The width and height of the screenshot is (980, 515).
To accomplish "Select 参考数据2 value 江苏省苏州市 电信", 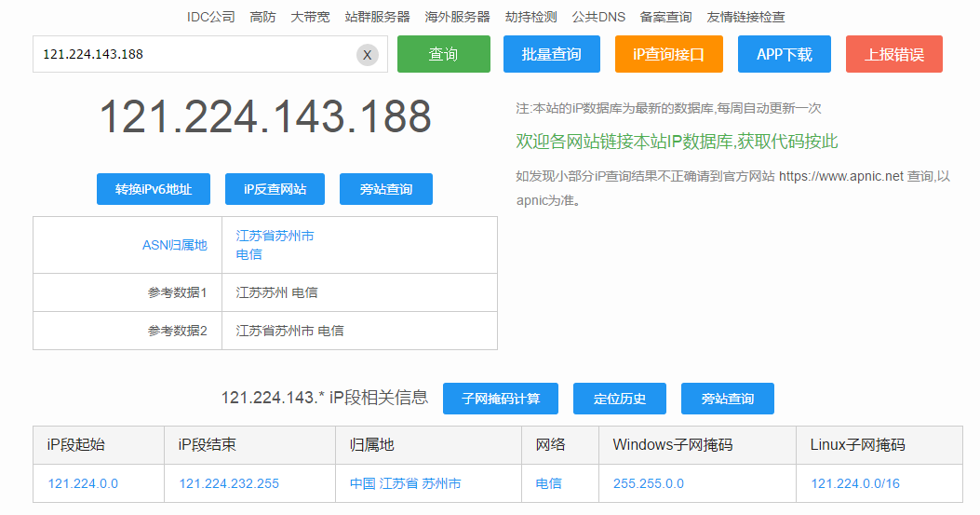I will pyautogui.click(x=290, y=331).
